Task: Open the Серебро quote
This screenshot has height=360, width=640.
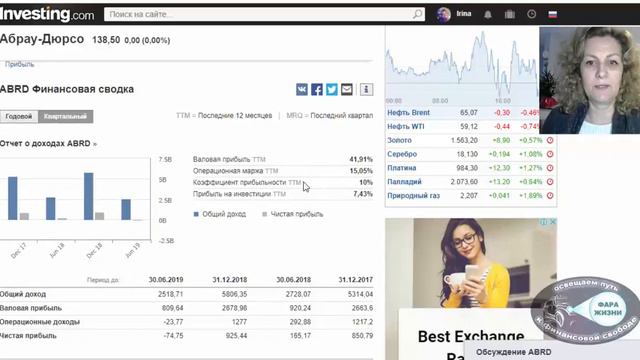Action: [402, 154]
